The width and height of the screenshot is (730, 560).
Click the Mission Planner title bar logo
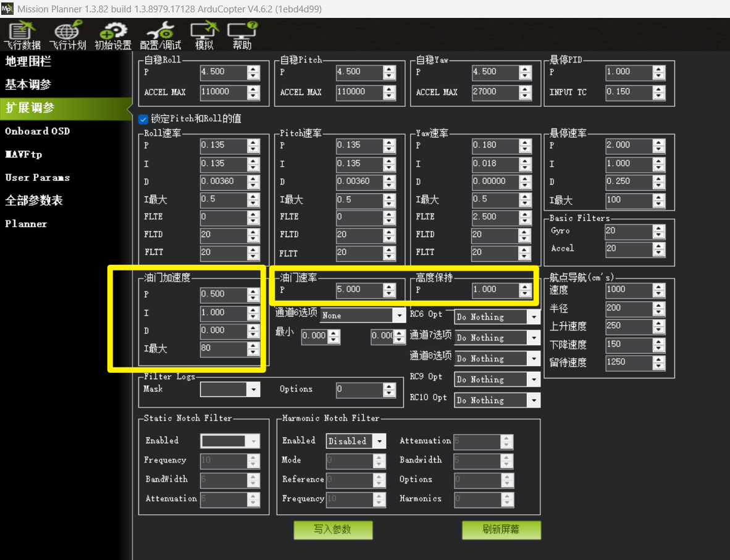7,9
